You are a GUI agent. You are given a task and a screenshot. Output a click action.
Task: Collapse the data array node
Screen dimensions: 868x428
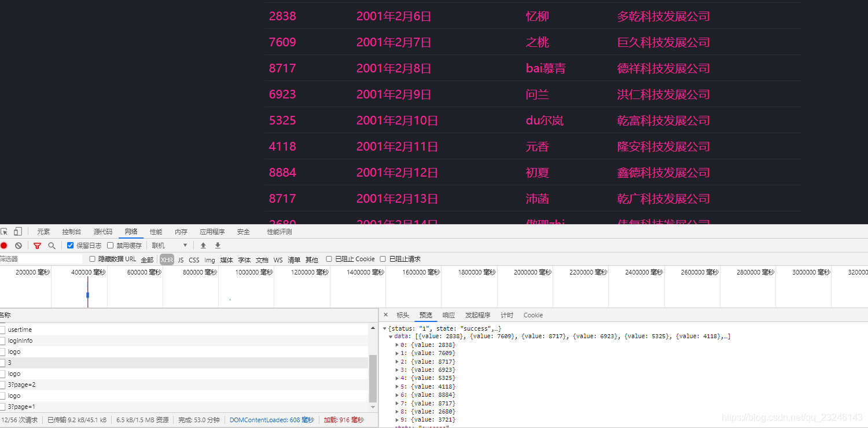[x=391, y=336]
